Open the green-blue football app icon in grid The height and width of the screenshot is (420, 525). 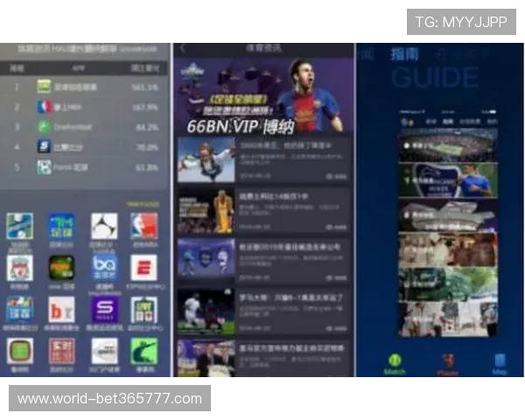(x=20, y=226)
